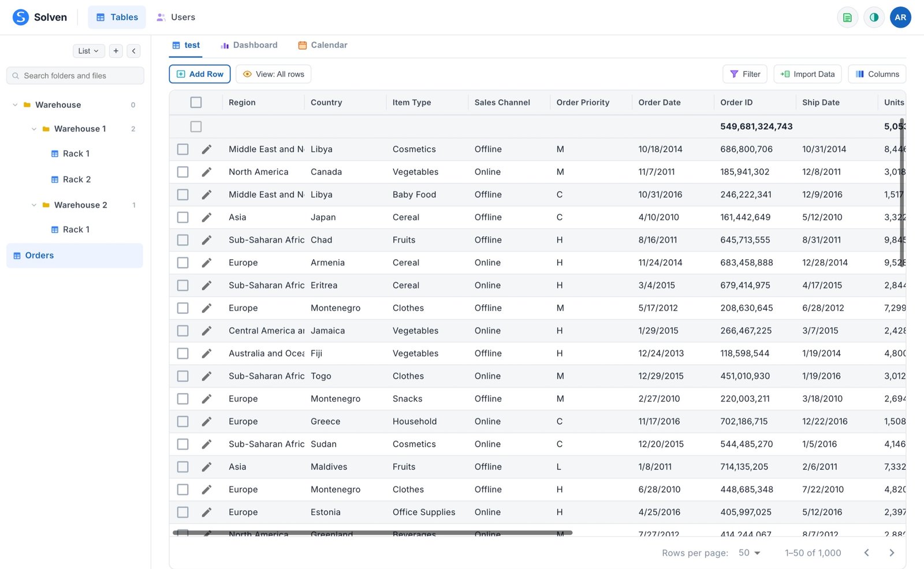
Task: Focus the Search folders and files field
Action: pos(75,76)
